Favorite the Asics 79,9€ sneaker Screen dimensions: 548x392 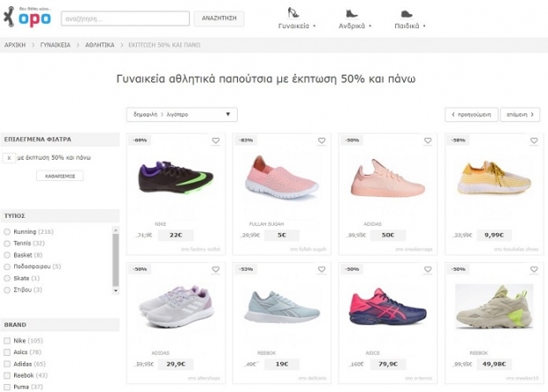click(428, 269)
